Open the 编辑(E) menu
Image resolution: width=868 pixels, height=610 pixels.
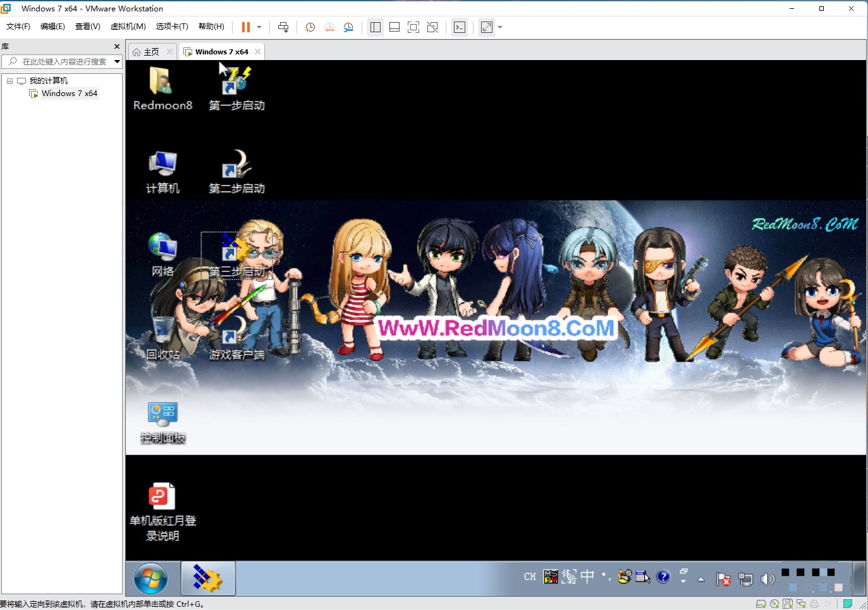tap(52, 27)
